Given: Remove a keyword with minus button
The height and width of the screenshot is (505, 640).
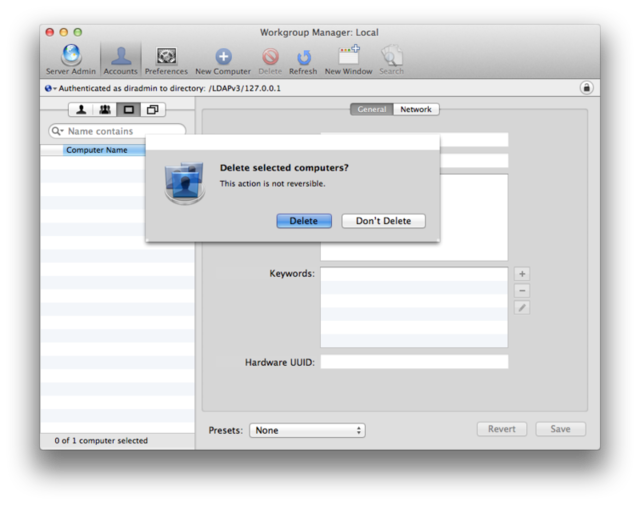Looking at the screenshot, I should [522, 291].
